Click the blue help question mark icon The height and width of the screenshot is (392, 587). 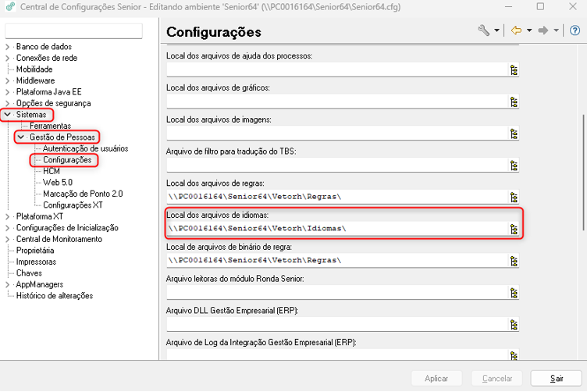(x=575, y=30)
